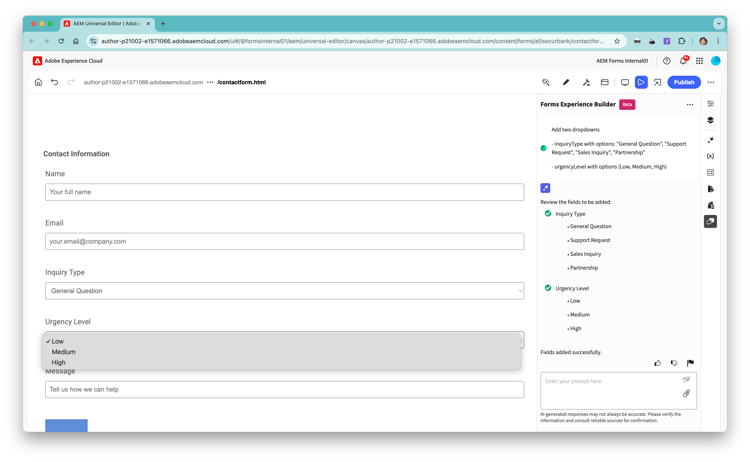Undo the last change in the editor
The height and width of the screenshot is (462, 750).
(x=55, y=82)
